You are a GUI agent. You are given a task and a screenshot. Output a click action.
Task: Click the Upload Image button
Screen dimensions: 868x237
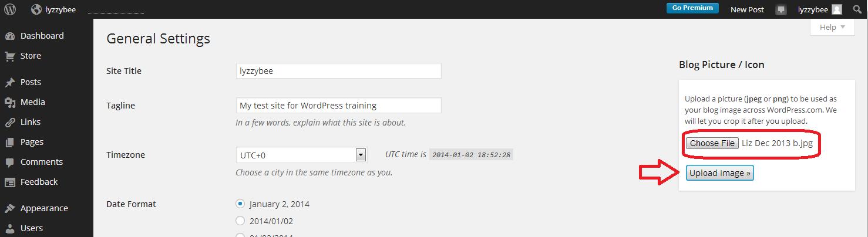pos(719,173)
